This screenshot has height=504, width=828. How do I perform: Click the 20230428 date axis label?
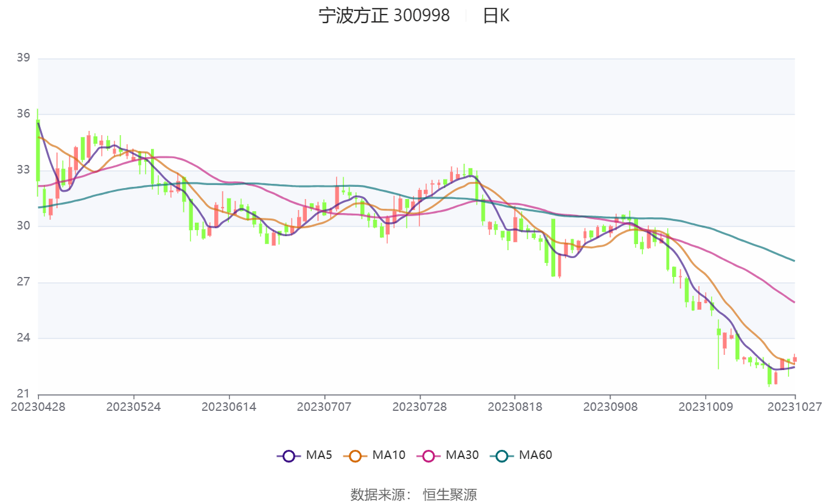click(38, 406)
